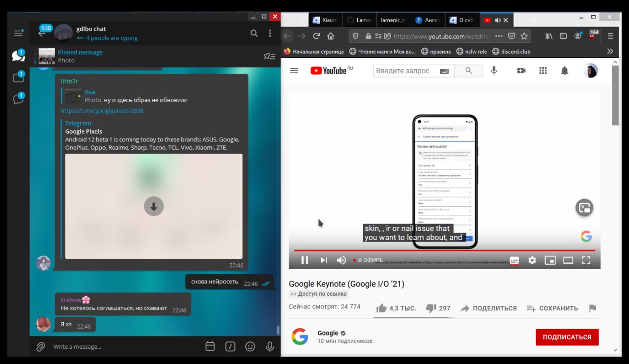
Task: Reload the YouTube page in Firefox
Action: point(316,36)
